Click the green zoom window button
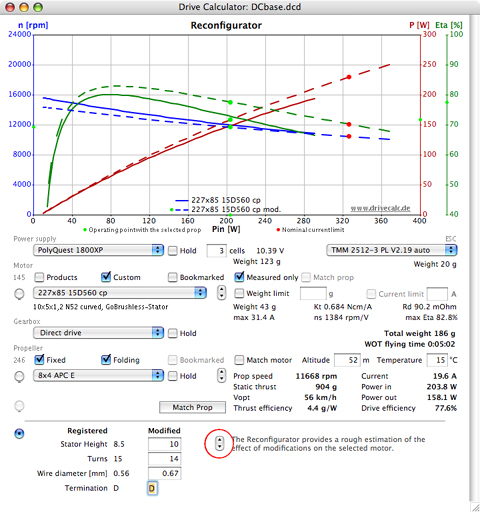Viewport: 480px width, 512px height. click(38, 7)
